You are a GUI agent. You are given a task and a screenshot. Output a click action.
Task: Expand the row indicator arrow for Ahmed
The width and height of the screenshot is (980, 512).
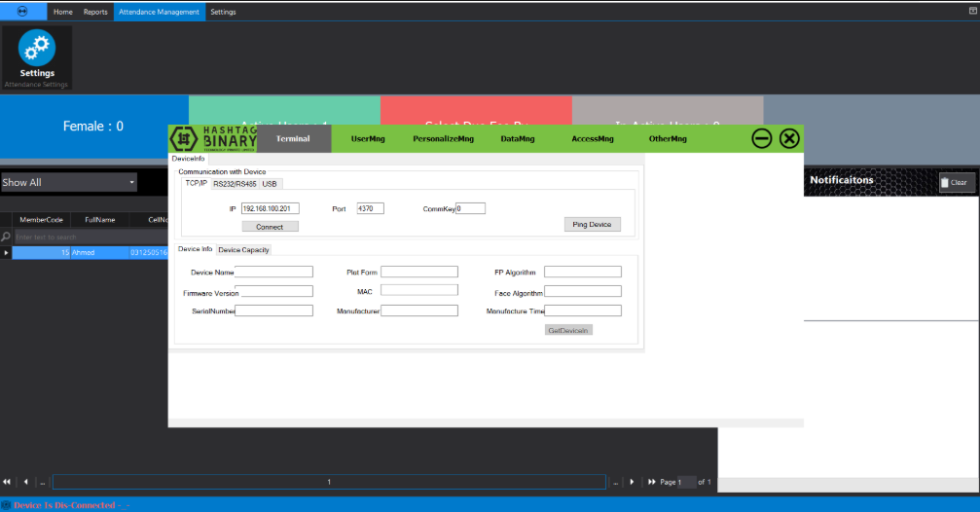7,253
